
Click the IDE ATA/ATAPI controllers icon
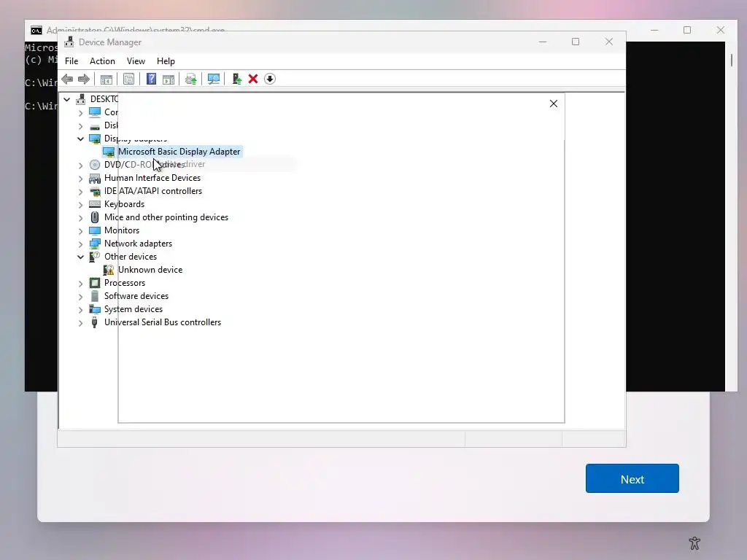pos(95,192)
